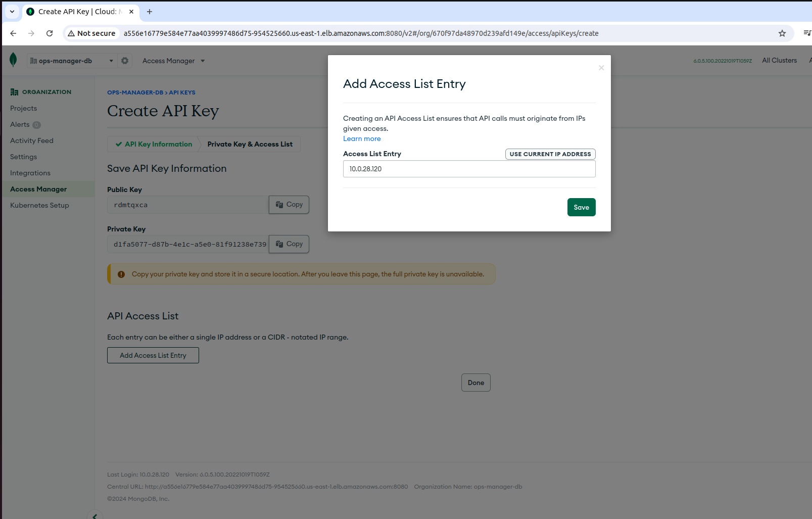
Task: Copy the Public Key
Action: (x=289, y=205)
